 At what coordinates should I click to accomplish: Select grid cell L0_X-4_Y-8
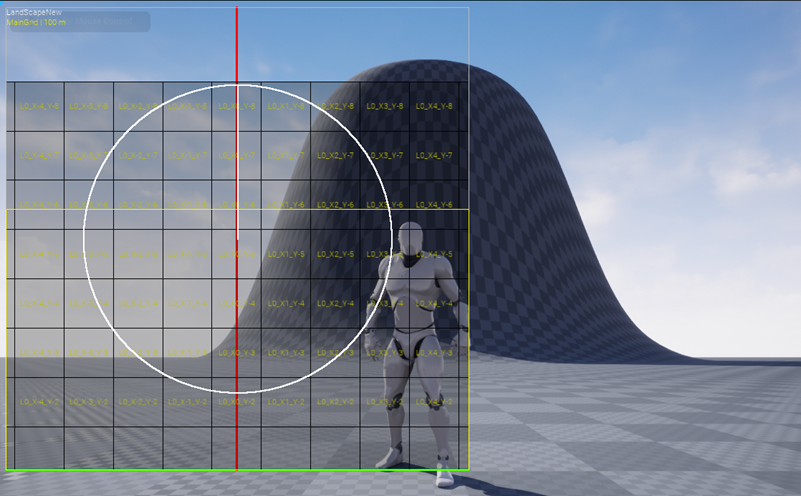(x=39, y=106)
